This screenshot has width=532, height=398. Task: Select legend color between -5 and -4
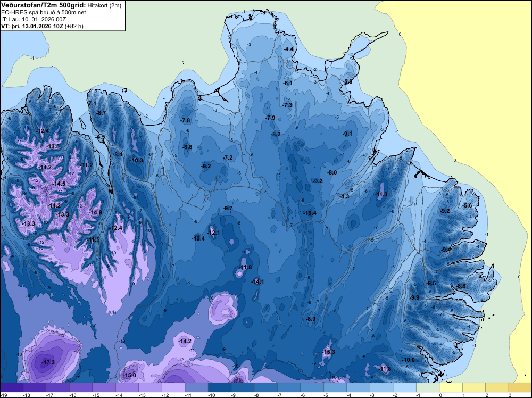(x=335, y=387)
